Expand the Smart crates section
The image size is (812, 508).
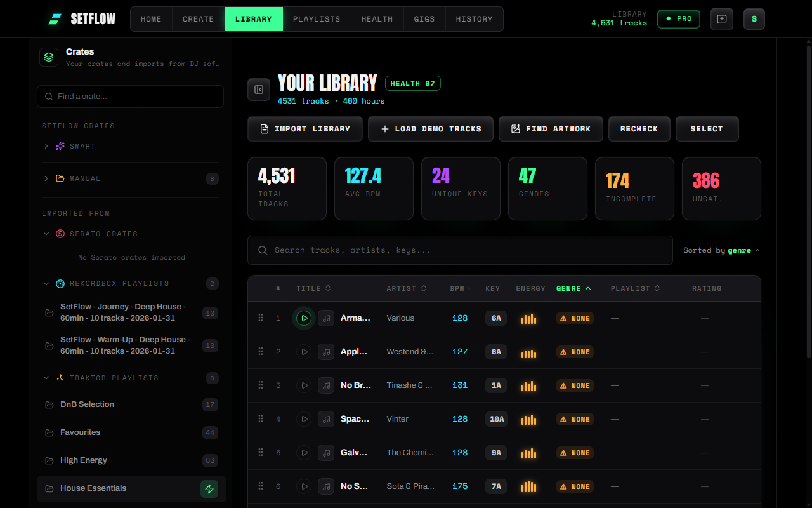[x=46, y=146]
